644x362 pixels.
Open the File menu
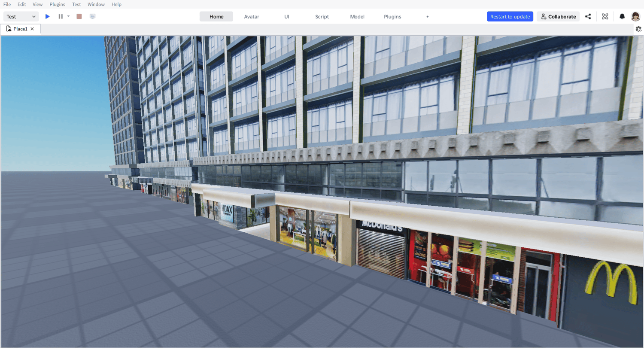[x=7, y=4]
